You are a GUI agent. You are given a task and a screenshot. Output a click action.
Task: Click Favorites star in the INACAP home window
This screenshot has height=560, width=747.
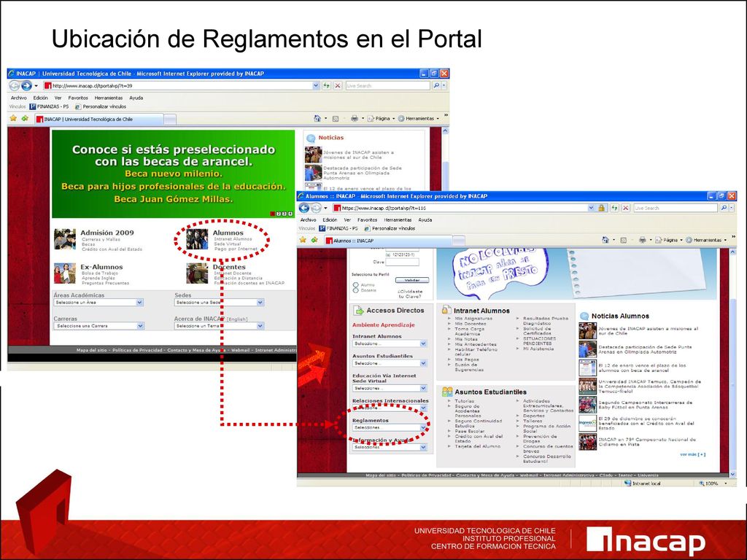(13, 118)
